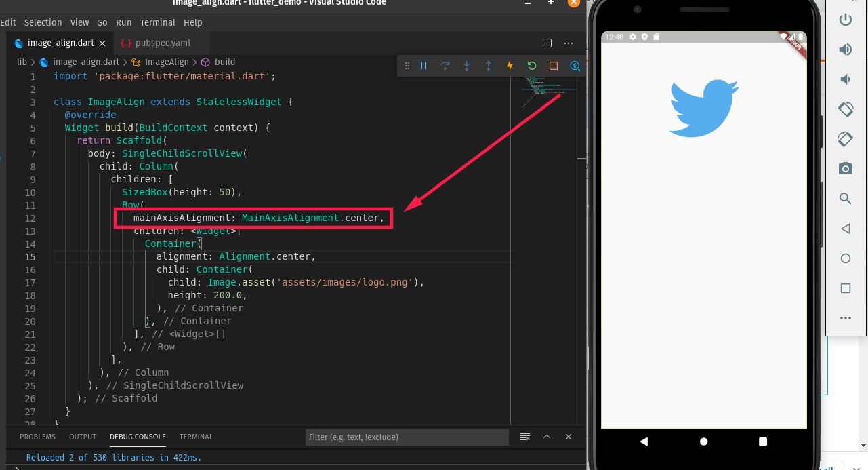
Task: Close the image_align.dart tab
Action: 103,43
